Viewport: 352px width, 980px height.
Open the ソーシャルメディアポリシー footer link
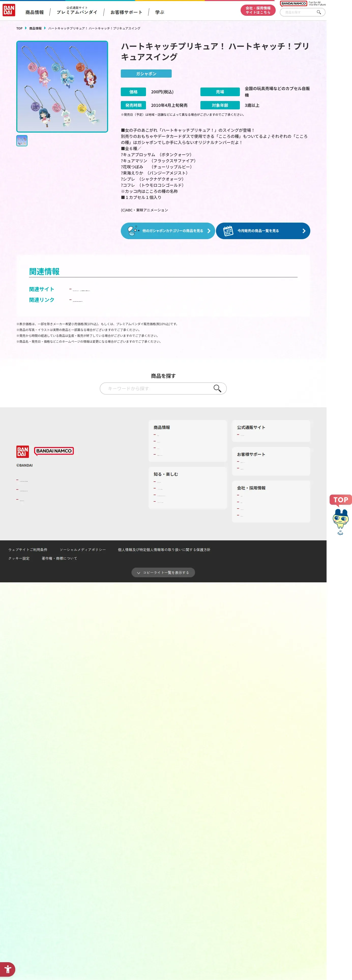[x=83, y=550]
